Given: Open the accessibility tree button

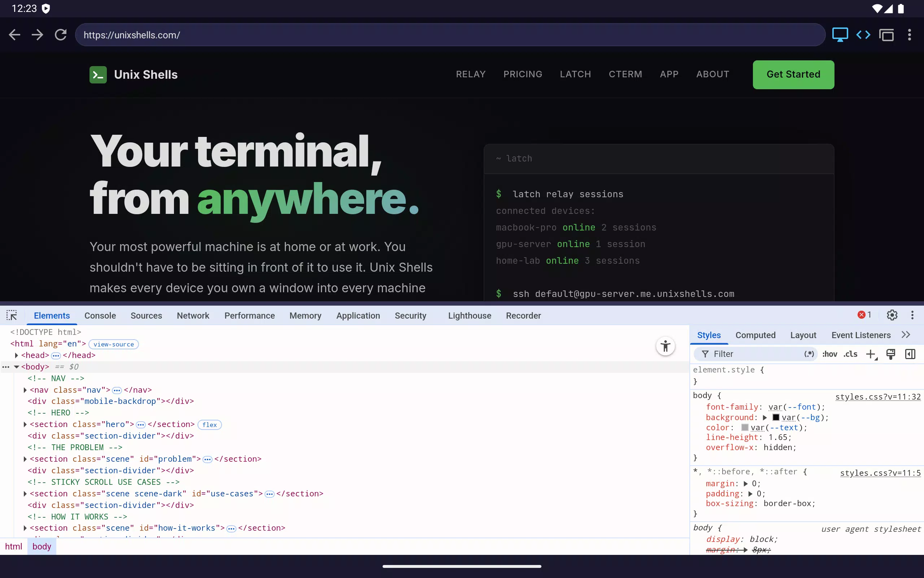Looking at the screenshot, I should (x=666, y=346).
